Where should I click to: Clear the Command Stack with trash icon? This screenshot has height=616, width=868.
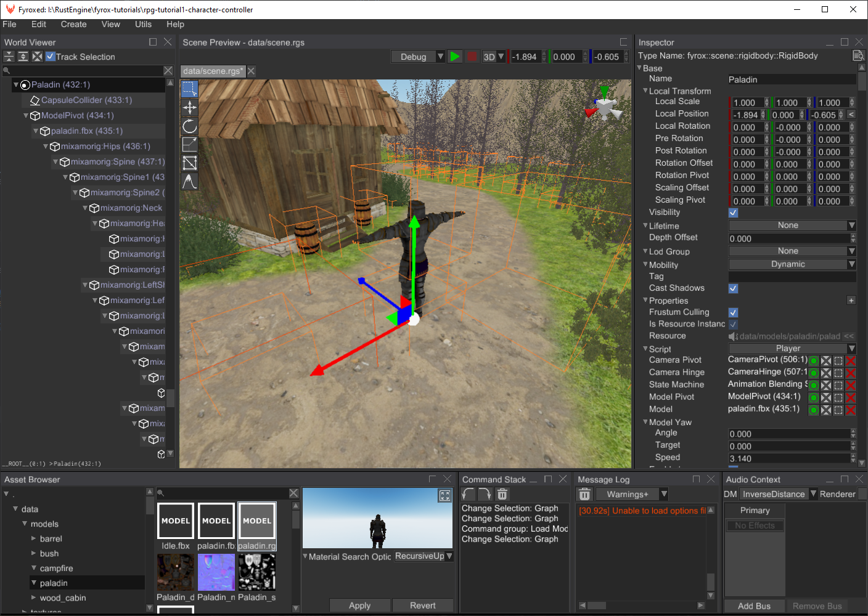502,494
